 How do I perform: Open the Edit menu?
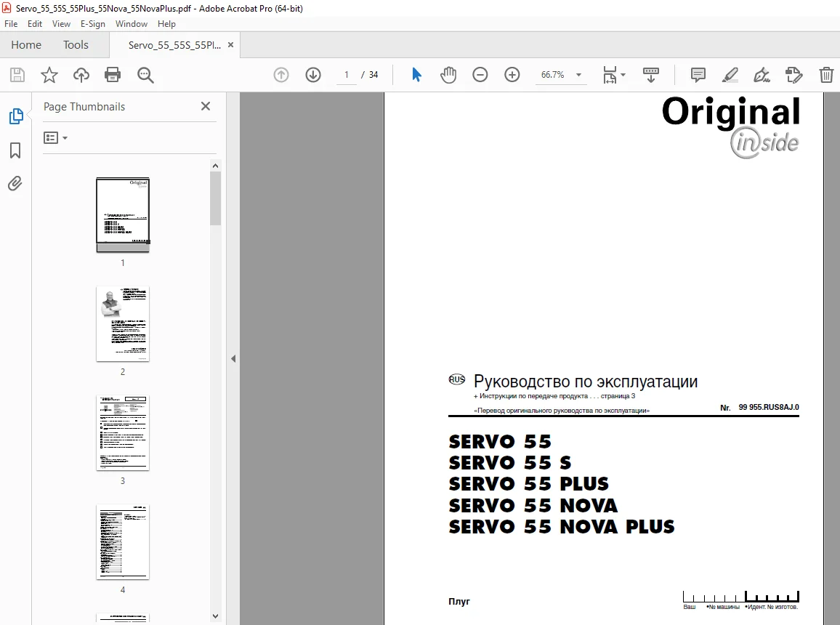[35, 23]
